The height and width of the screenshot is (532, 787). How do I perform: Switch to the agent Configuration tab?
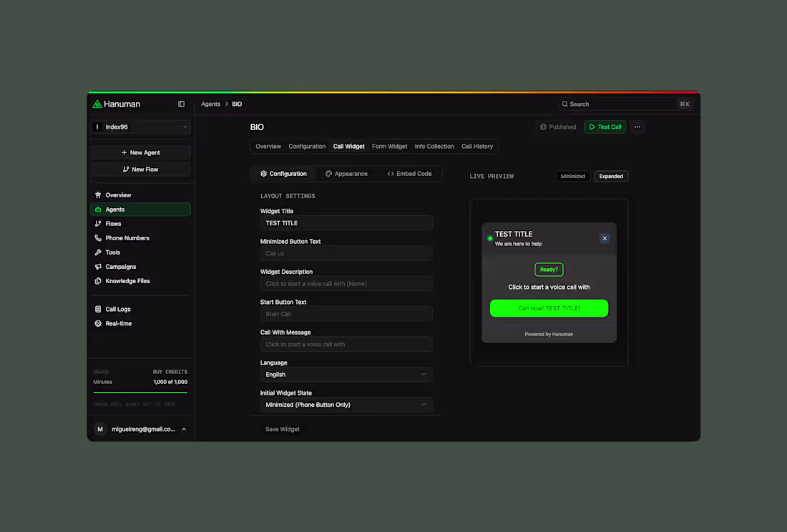(x=307, y=147)
